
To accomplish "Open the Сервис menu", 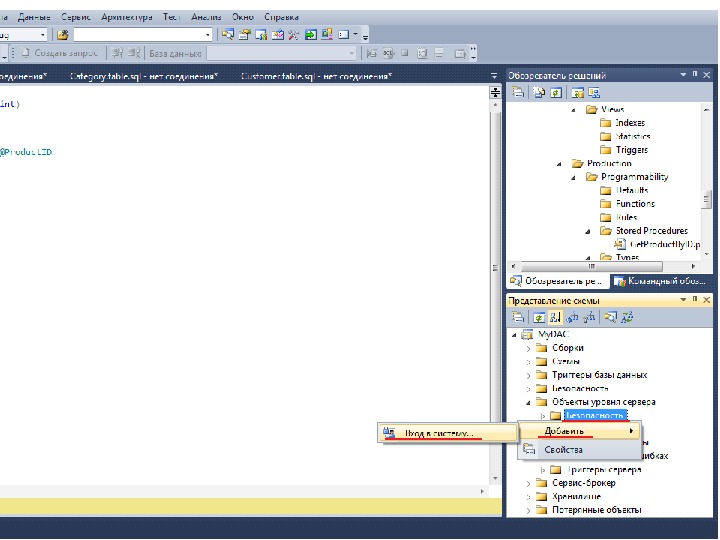I will click(76, 17).
